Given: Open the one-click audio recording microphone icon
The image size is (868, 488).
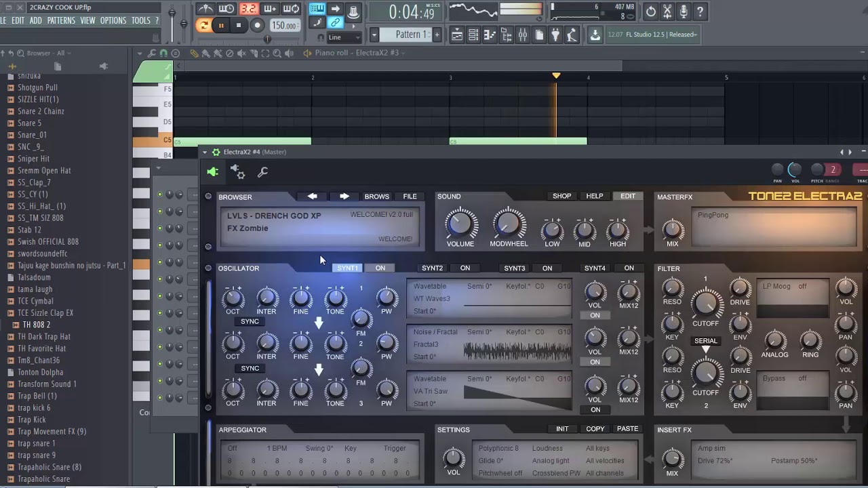Looking at the screenshot, I should (x=684, y=12).
